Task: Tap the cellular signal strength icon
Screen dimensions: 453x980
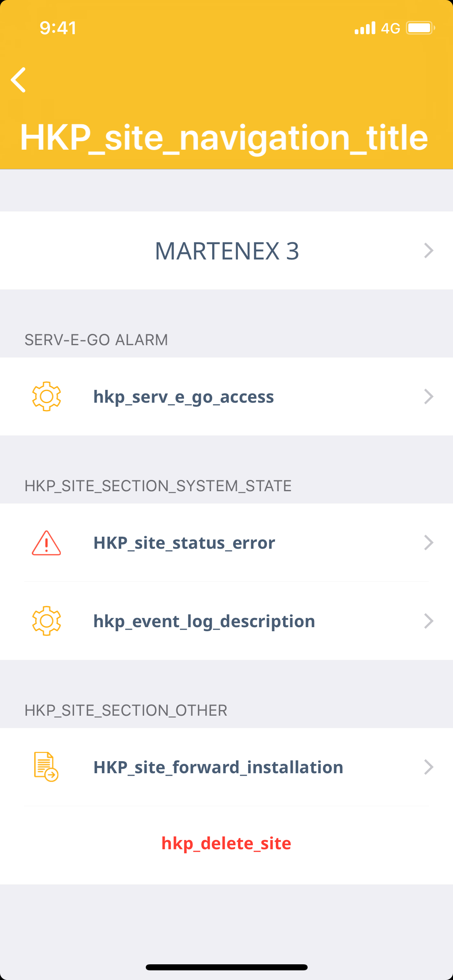Action: click(365, 28)
